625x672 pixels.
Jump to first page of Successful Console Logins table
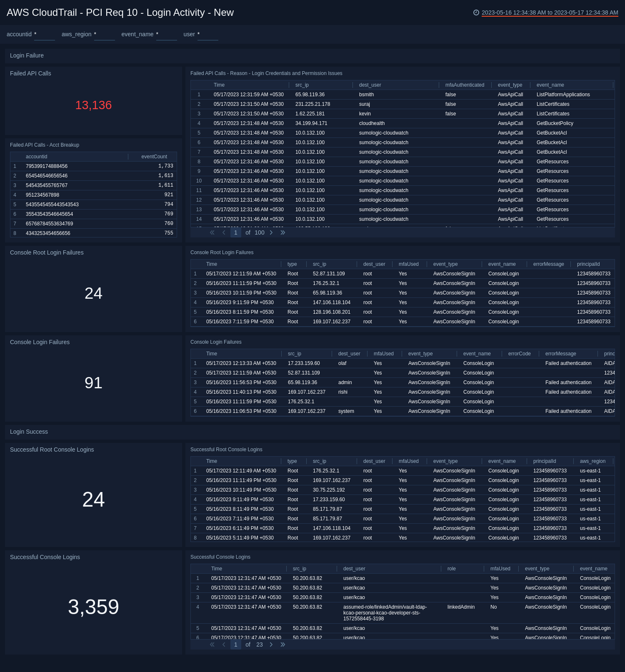pos(212,645)
